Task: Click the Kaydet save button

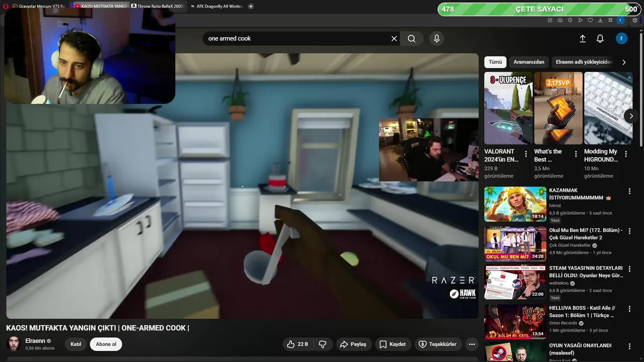Action: [x=392, y=344]
